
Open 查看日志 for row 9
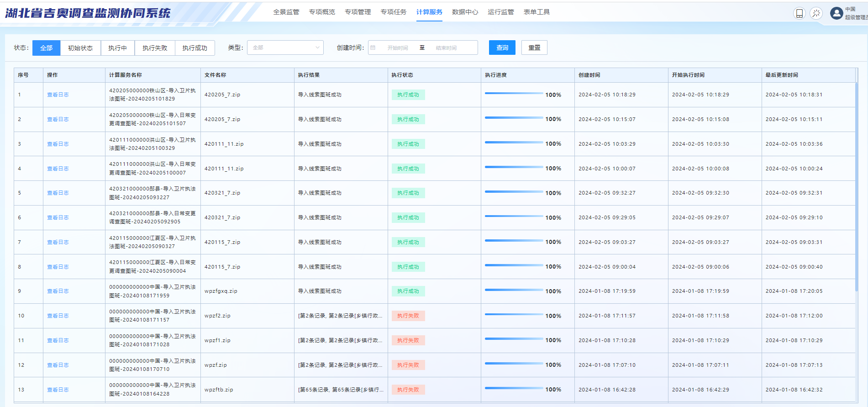click(58, 291)
